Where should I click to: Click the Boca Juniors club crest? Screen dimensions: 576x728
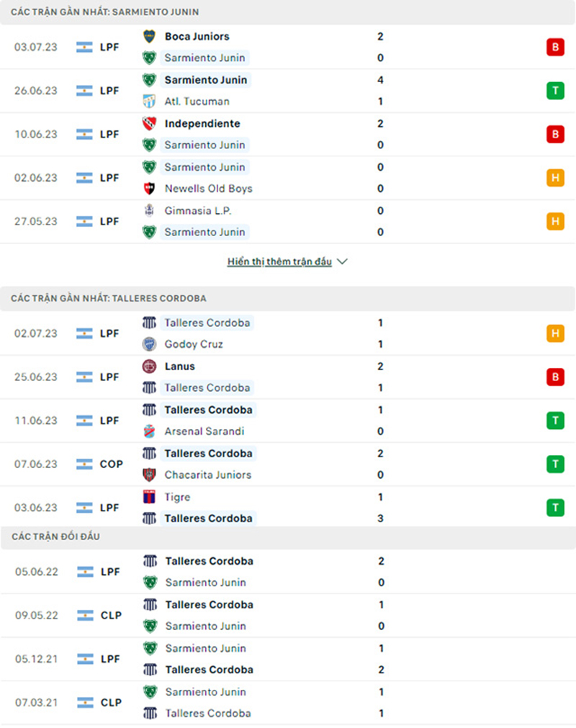click(149, 36)
